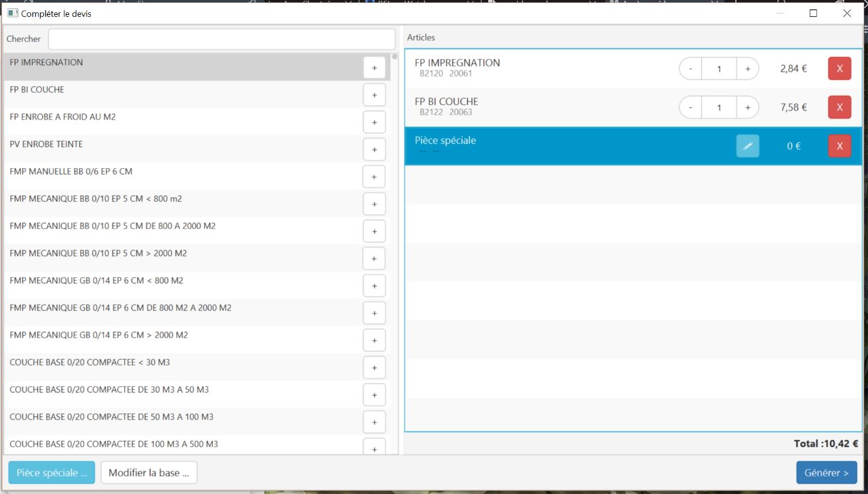
Task: Add FP IMPREGNATION from the catalog list
Action: point(374,68)
